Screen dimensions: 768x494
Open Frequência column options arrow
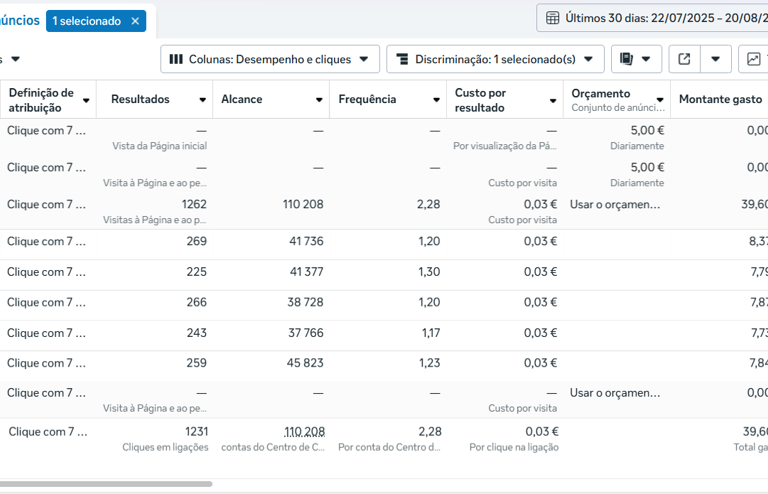(437, 100)
